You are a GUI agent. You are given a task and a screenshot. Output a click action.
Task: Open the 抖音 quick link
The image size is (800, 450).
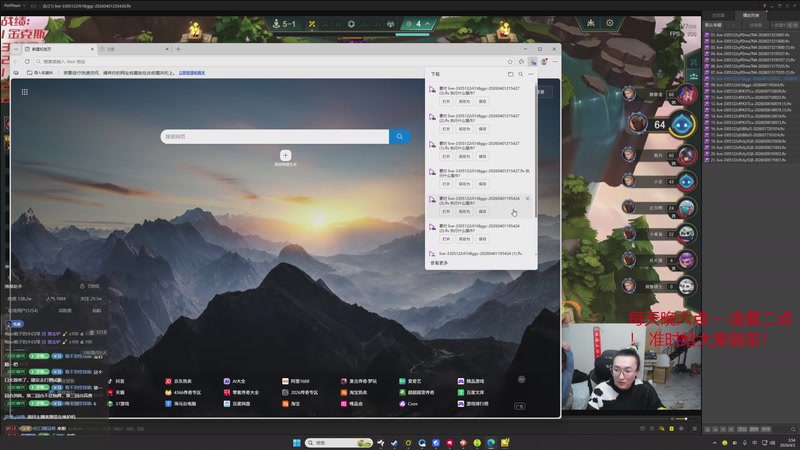[116, 381]
